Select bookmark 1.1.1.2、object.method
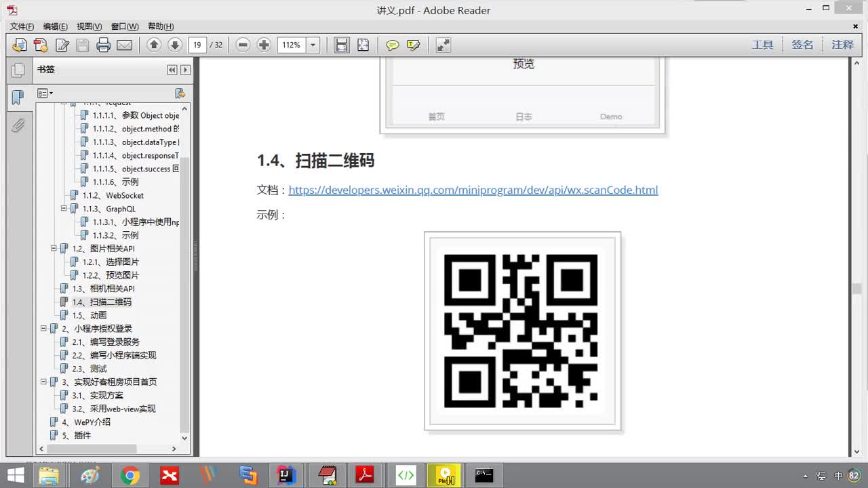Screen dimensions: 868x488 click(x=136, y=129)
